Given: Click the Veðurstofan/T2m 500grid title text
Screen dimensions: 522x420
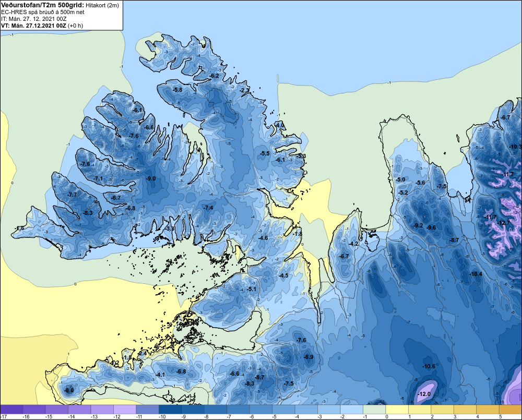Looking at the screenshot, I should pos(43,5).
